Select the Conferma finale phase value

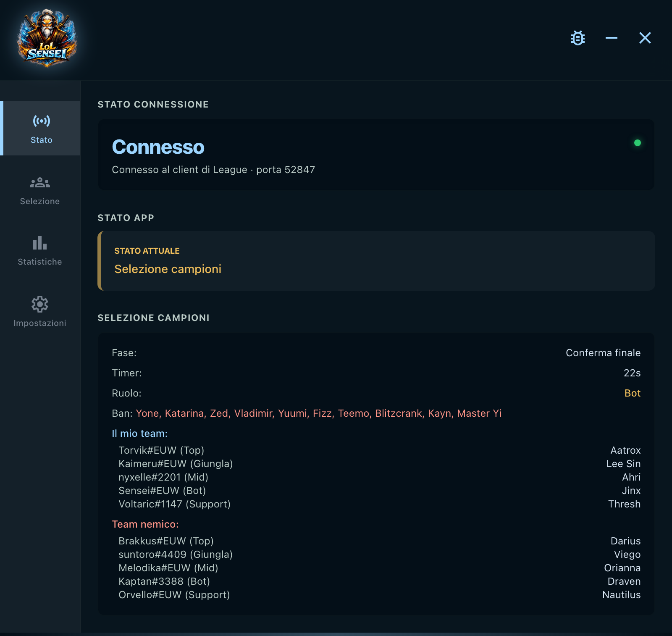coord(603,353)
